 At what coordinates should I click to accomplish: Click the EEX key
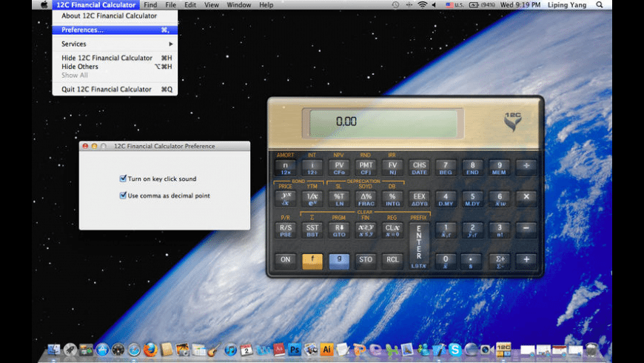click(419, 199)
